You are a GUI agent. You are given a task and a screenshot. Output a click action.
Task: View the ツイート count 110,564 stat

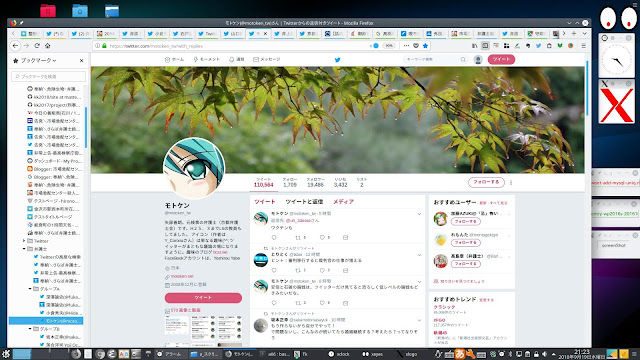coord(263,182)
